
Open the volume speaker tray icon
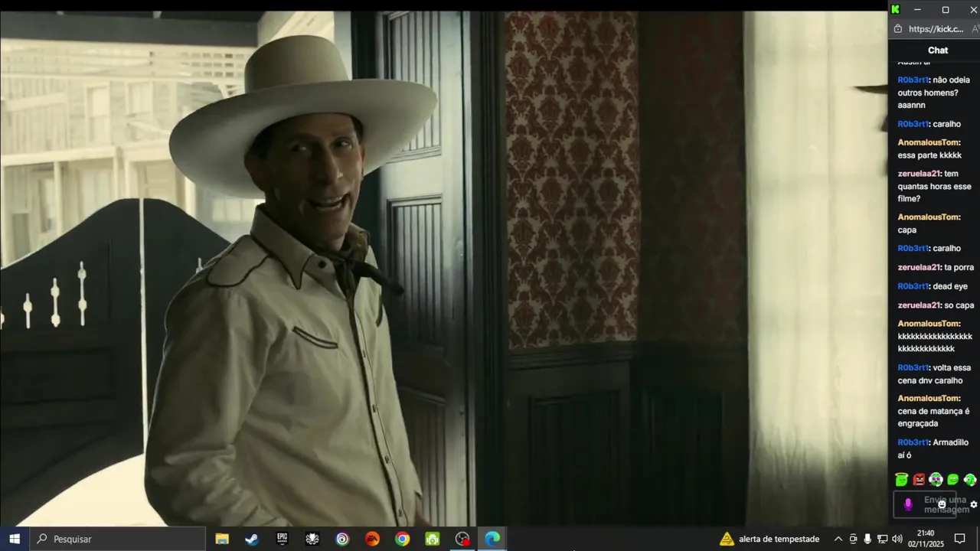(x=897, y=539)
